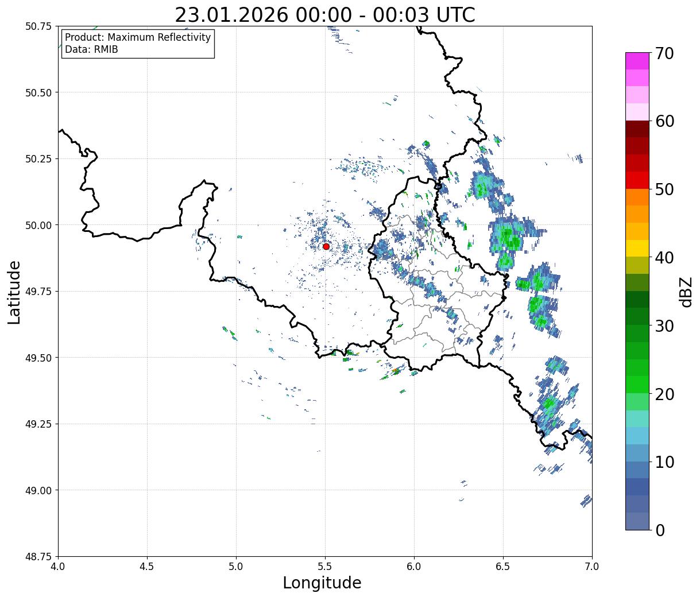700x597 pixels.
Task: Click the colorbar tick label 10
Action: 664,462
